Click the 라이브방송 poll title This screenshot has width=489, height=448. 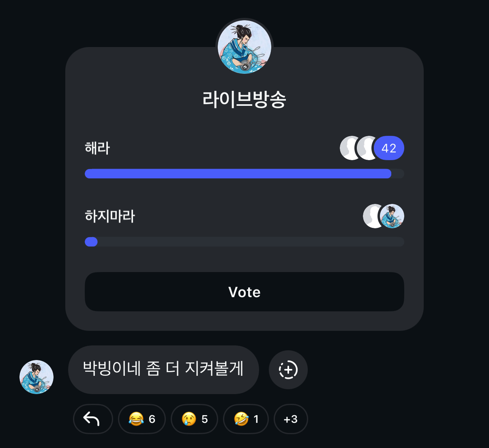244,100
